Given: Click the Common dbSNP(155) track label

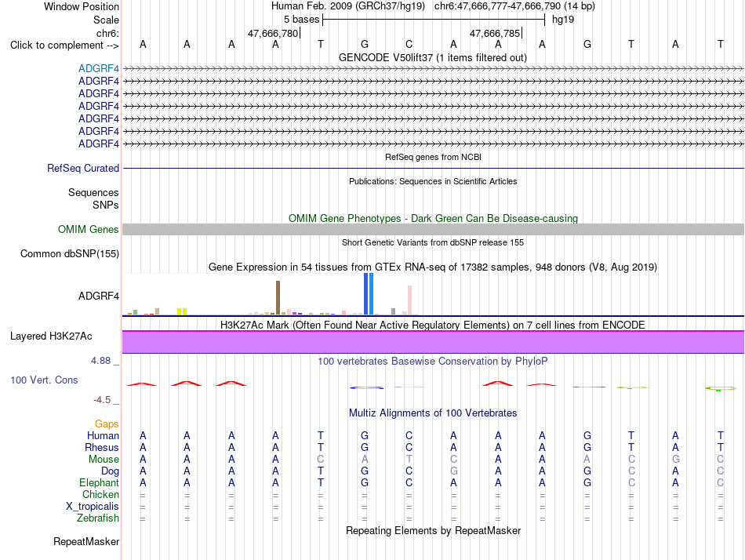Looking at the screenshot, I should [x=70, y=254].
